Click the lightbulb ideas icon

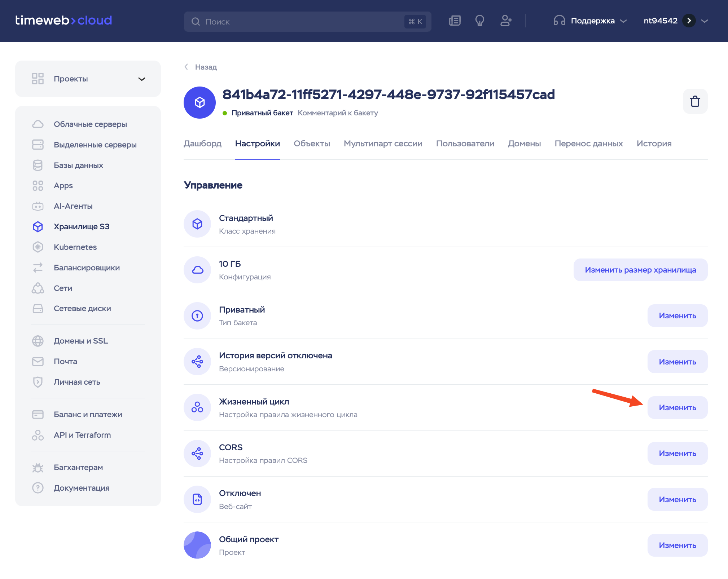click(x=479, y=21)
